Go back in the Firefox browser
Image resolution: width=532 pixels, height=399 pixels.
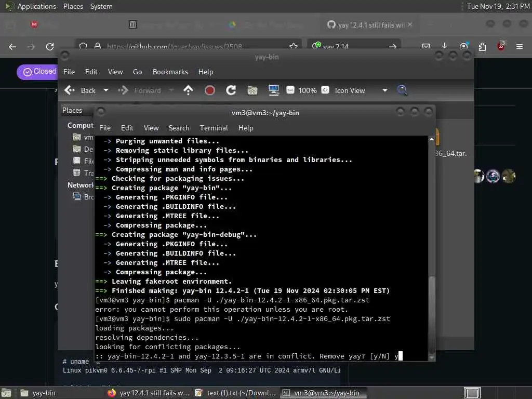pyautogui.click(x=12, y=47)
